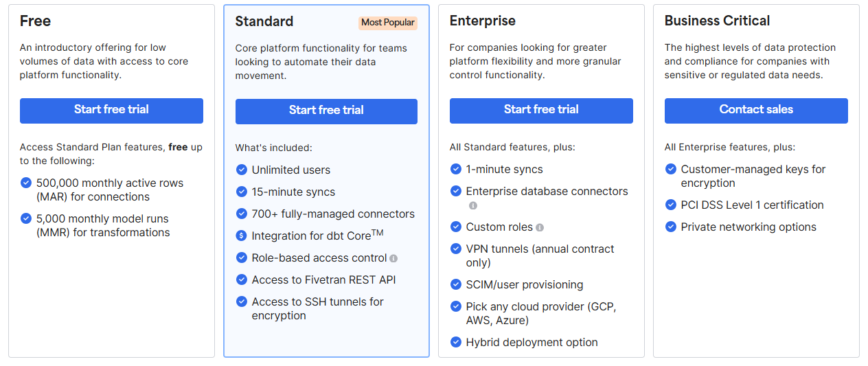Start free trial on the Free plan
Viewport: 868px width, 366px height.
coord(111,111)
